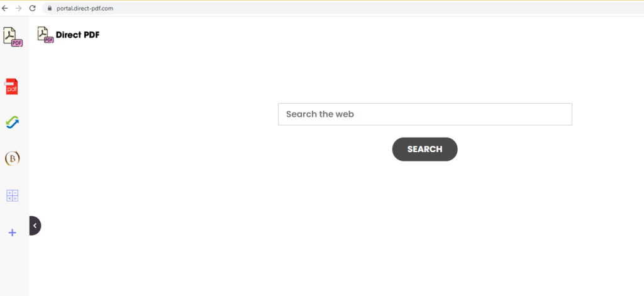Reload the current page

click(x=33, y=8)
